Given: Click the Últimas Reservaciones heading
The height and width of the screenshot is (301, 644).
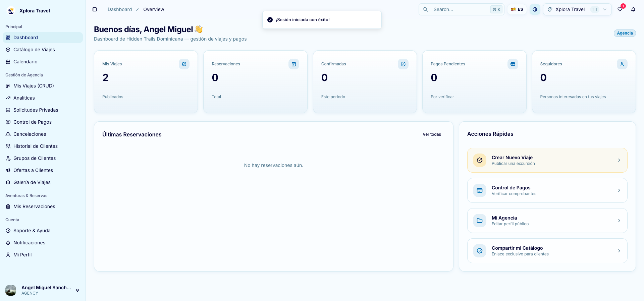Looking at the screenshot, I should 132,134.
